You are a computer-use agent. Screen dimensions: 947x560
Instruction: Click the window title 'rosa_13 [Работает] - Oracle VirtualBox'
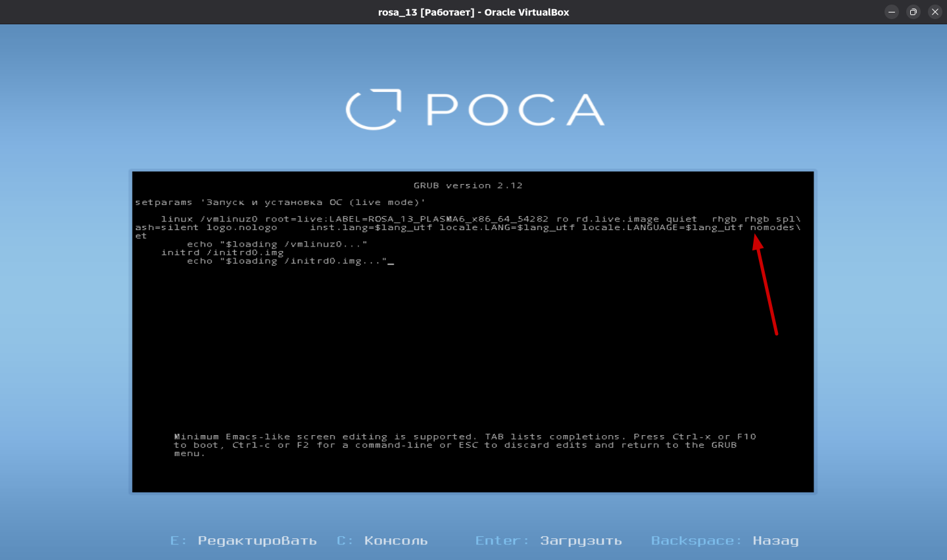473,12
